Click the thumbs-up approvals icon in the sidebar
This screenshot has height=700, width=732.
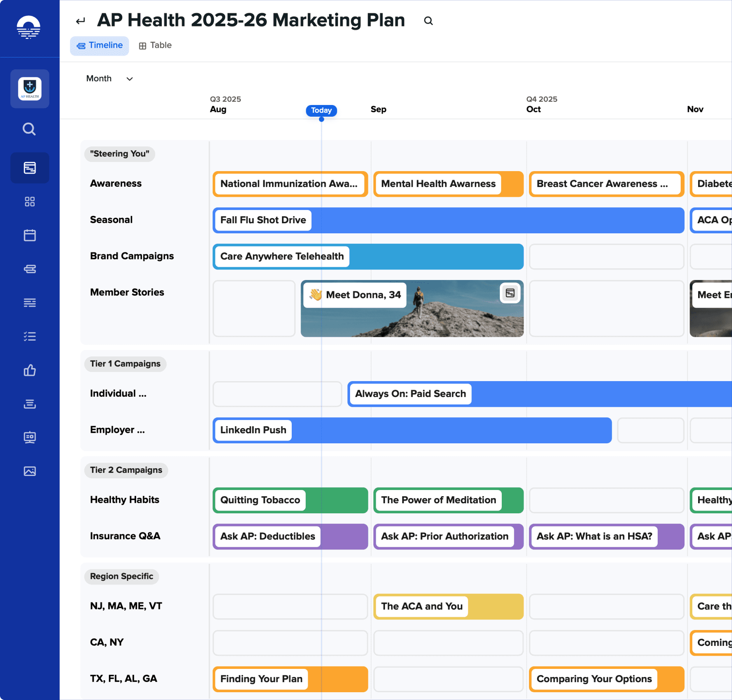point(30,370)
